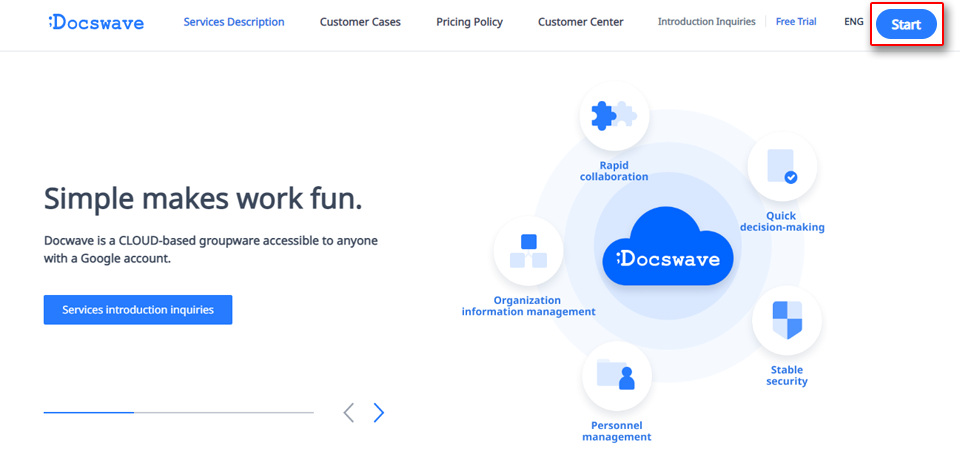This screenshot has height=450, width=960.
Task: Click the Services introduction inquiries button
Action: [138, 310]
